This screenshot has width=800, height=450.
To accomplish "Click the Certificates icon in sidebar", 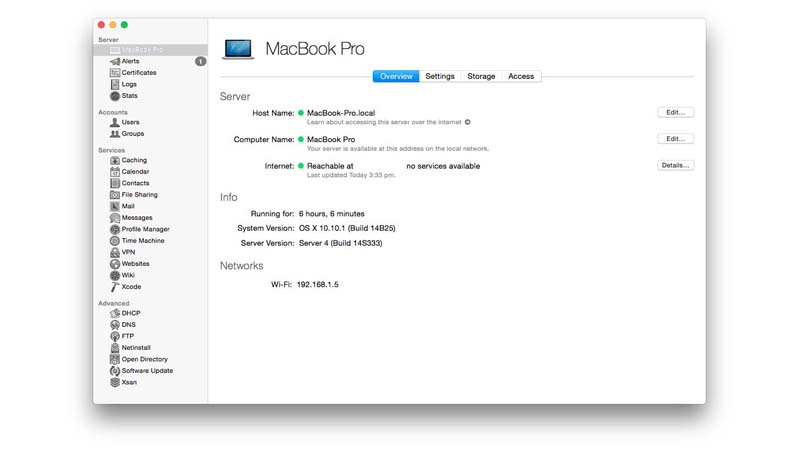I will (115, 72).
